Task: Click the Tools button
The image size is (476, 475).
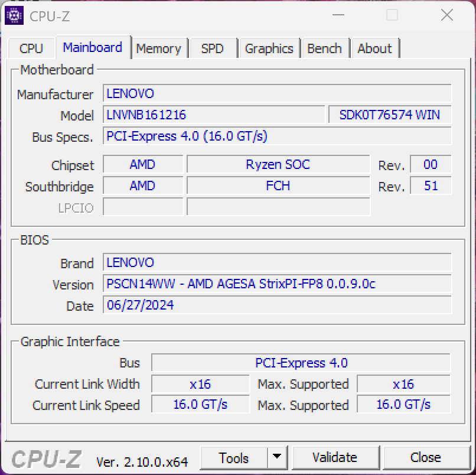Action: (234, 458)
